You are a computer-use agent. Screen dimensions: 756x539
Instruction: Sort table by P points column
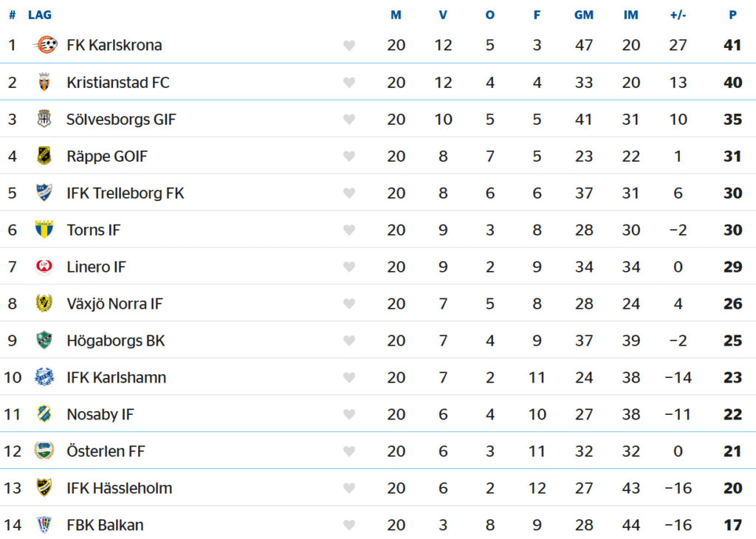[x=732, y=15]
